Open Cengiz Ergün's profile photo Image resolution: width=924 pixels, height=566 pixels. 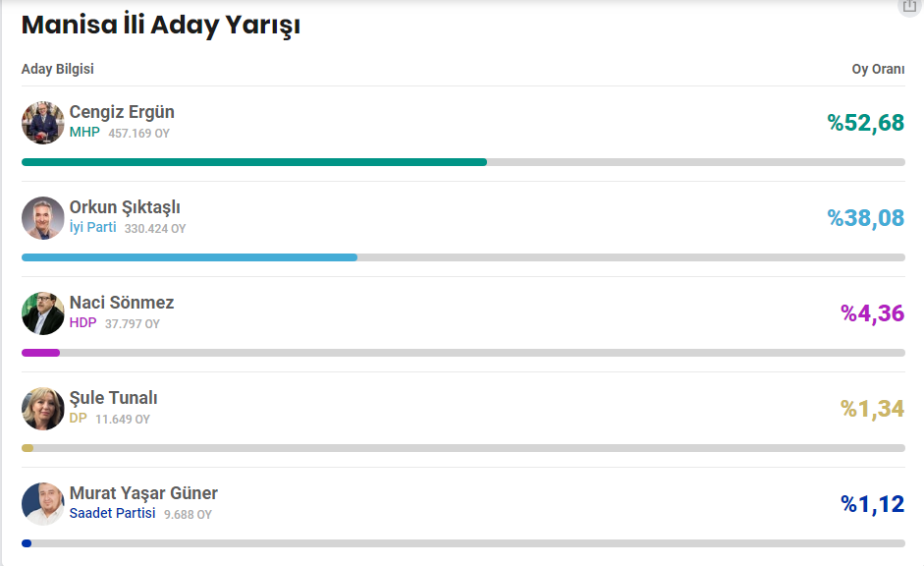click(x=43, y=123)
